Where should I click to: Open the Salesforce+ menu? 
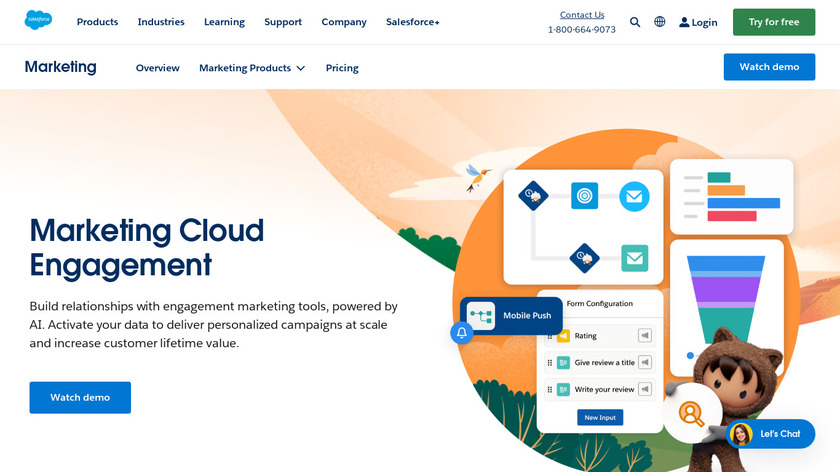[x=412, y=22]
